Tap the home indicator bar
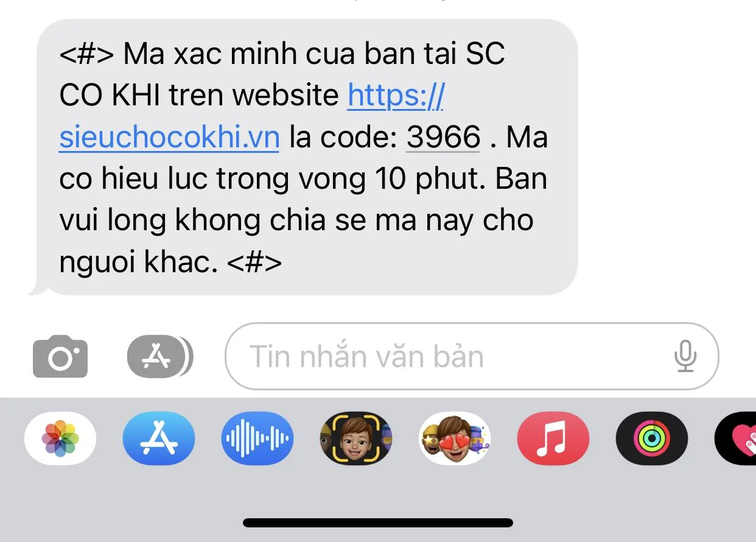Viewport: 756px width, 542px height. [x=378, y=523]
